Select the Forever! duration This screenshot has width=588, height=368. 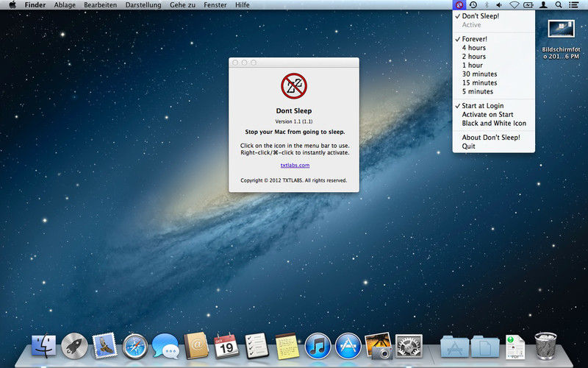click(x=493, y=39)
